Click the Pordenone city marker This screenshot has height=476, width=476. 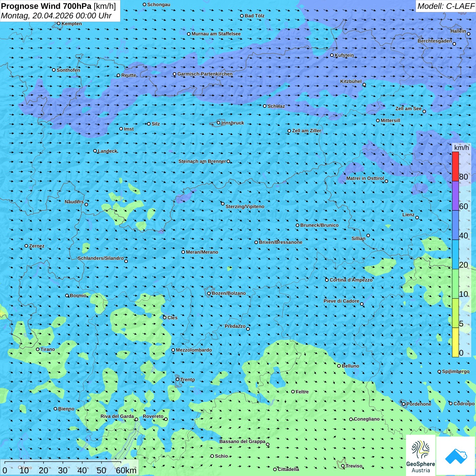(x=404, y=404)
